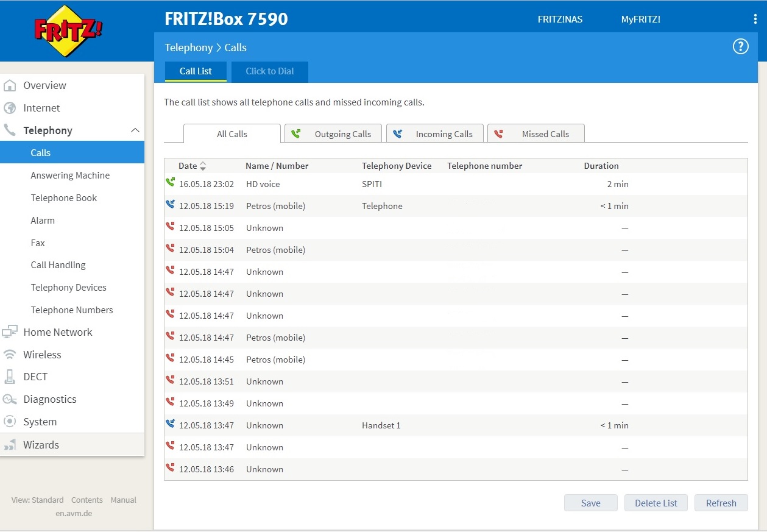
Task: Click the FRITZ! logo
Action: pyautogui.click(x=68, y=30)
